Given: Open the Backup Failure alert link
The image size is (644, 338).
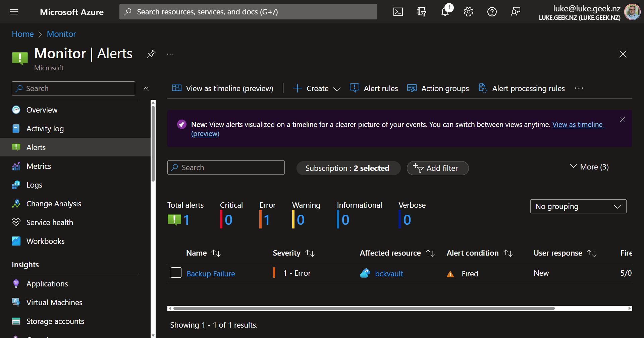Looking at the screenshot, I should pyautogui.click(x=211, y=274).
